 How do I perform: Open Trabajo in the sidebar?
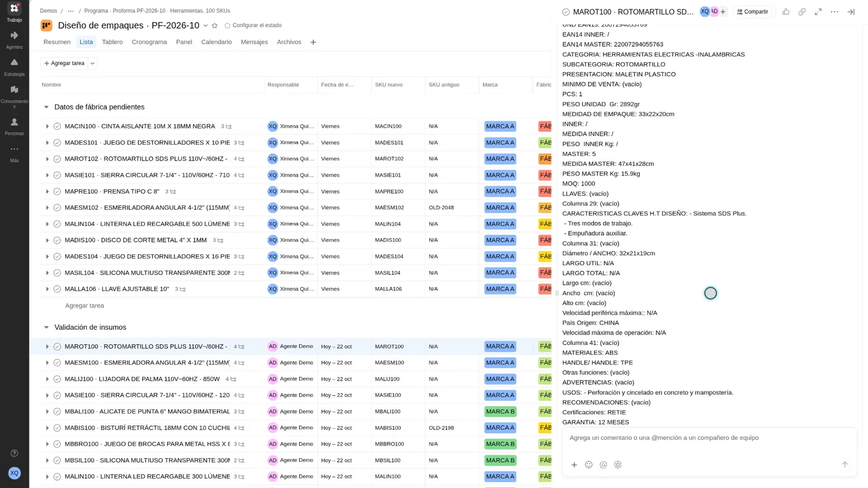click(14, 12)
